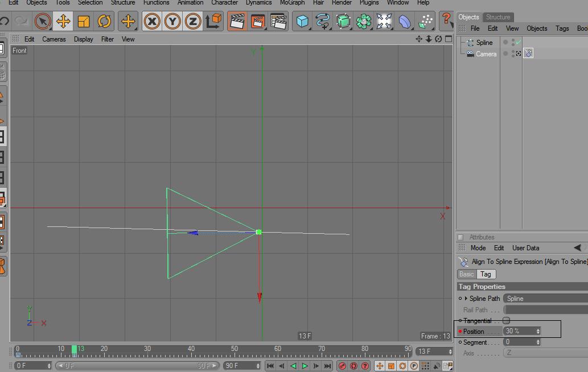Toggle the Position keyframe red dot

460,332
